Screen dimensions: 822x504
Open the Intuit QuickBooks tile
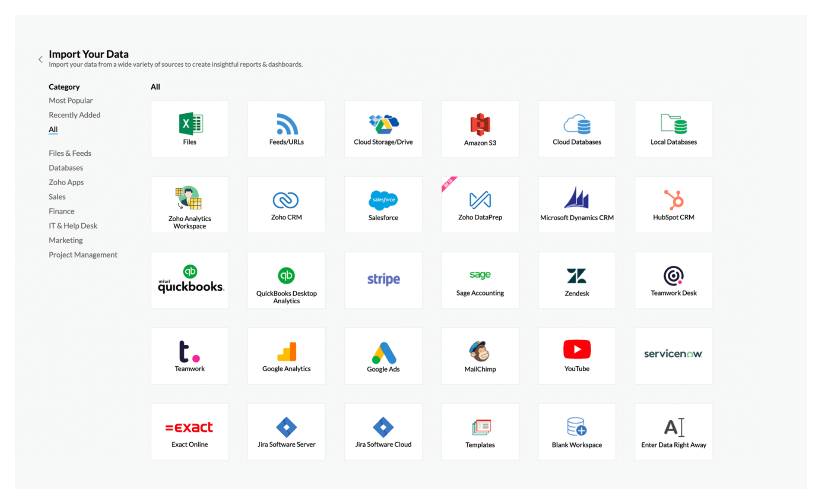(x=190, y=280)
